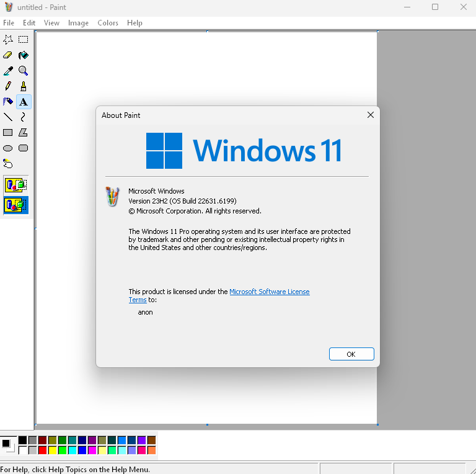
Task: Enable transparent background drawing option
Action: click(x=16, y=205)
